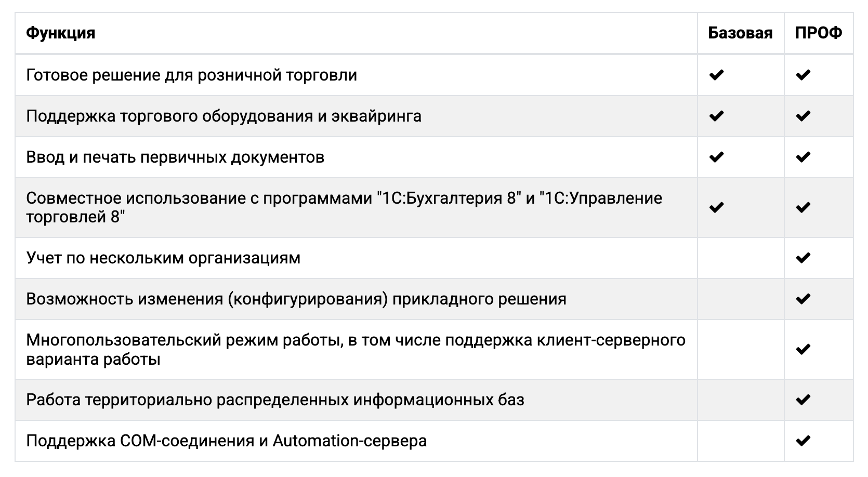868x477 pixels.
Task: Click Базовая checkmark in "Готовое решение" row
Action: (x=716, y=75)
